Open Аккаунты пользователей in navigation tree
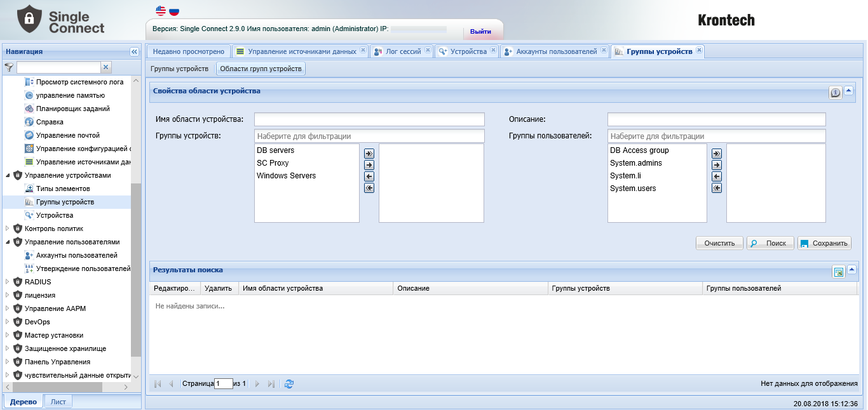Image resolution: width=868 pixels, height=410 pixels. click(x=77, y=255)
